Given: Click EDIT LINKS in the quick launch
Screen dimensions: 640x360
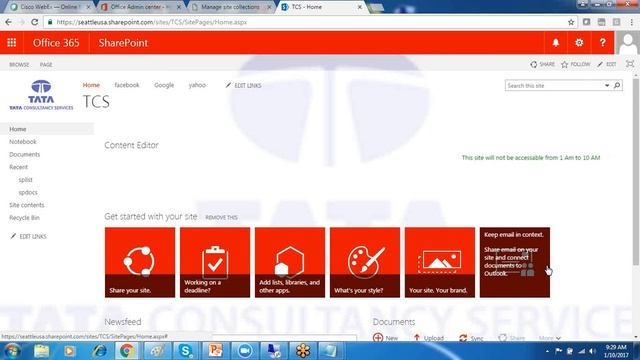Looking at the screenshot, I should pos(29,236).
